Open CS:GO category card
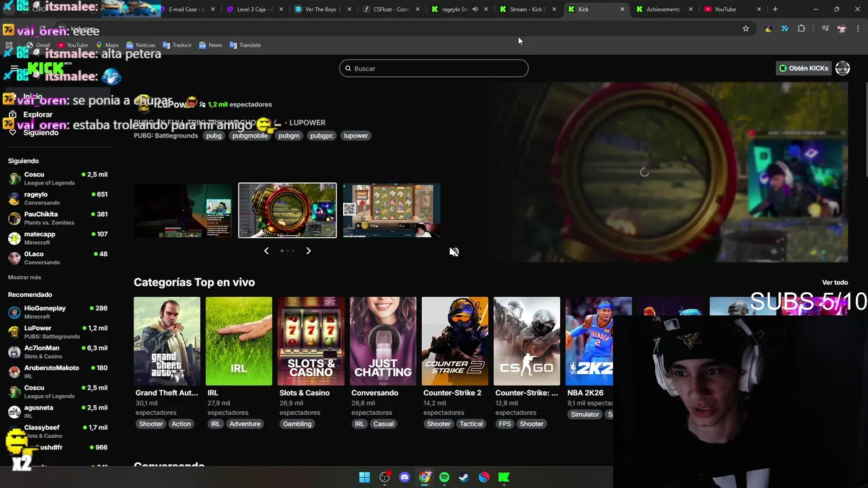This screenshot has width=868, height=488. 527,341
